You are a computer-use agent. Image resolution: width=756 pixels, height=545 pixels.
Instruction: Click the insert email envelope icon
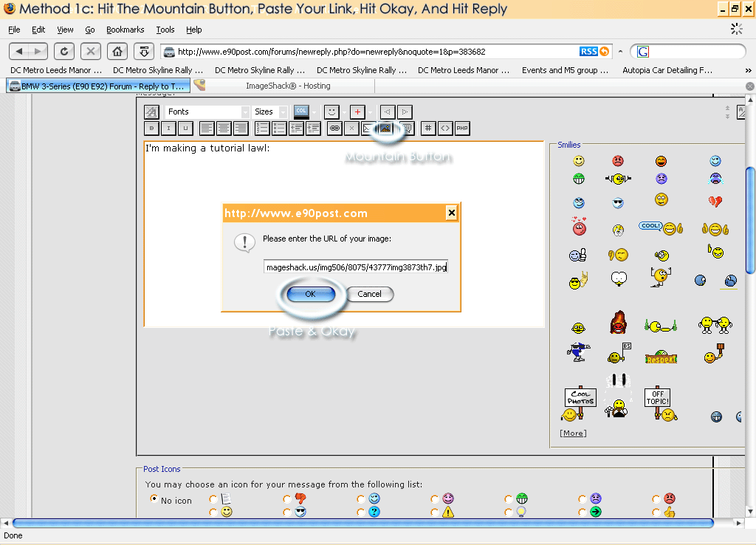pyautogui.click(x=368, y=128)
